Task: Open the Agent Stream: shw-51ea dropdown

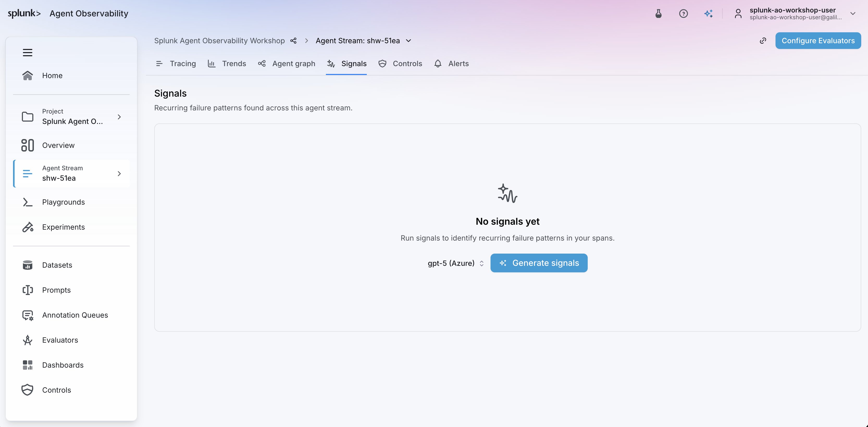Action: [364, 41]
